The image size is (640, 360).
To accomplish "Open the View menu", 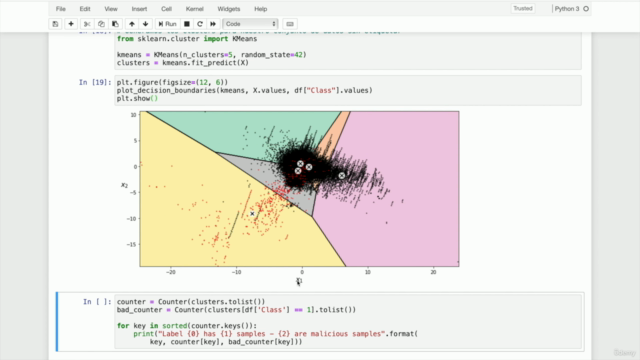I will [x=111, y=9].
